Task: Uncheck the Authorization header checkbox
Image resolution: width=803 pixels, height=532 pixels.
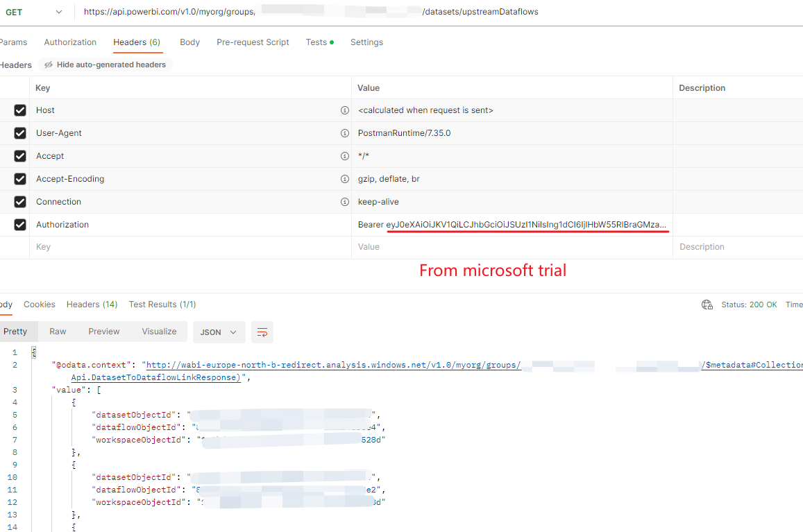Action: 20,224
